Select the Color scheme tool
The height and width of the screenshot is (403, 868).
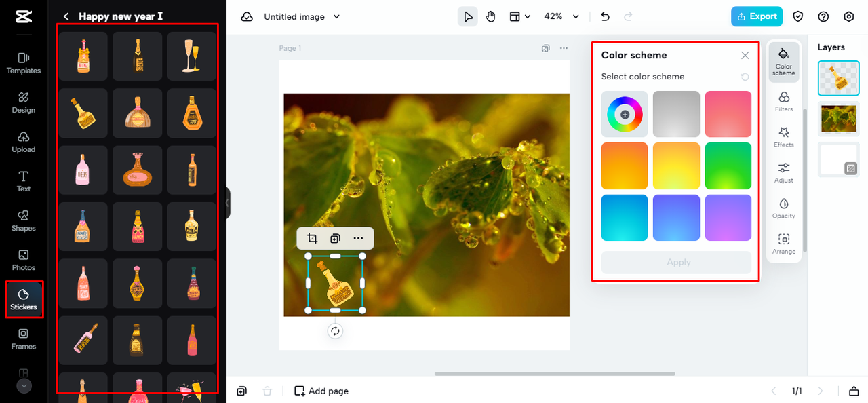click(x=784, y=62)
